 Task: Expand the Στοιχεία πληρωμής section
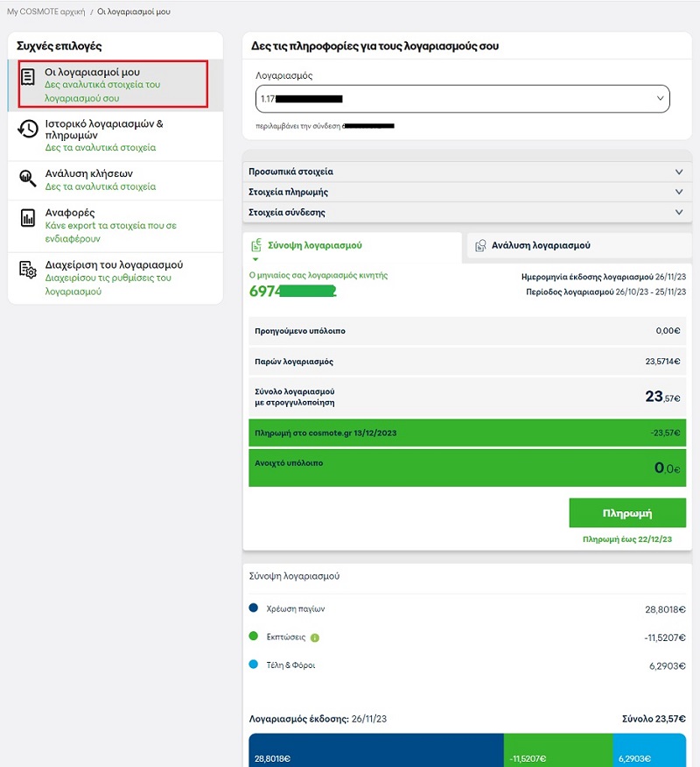coord(466,192)
